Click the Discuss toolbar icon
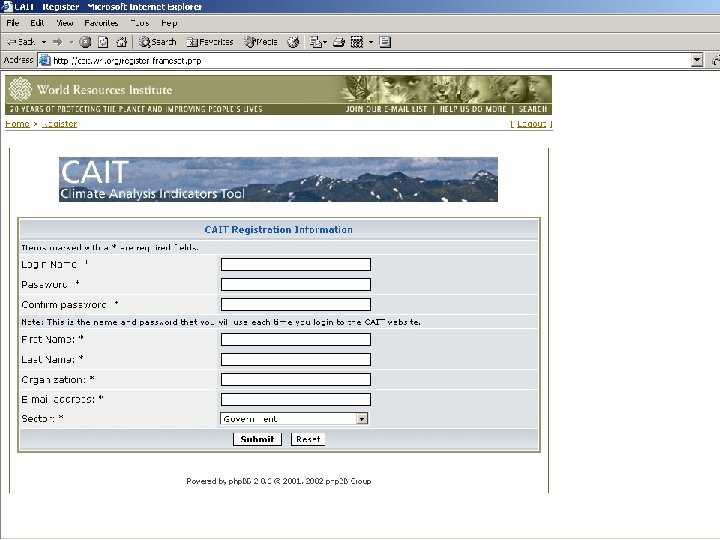This screenshot has height=540, width=720. [385, 42]
